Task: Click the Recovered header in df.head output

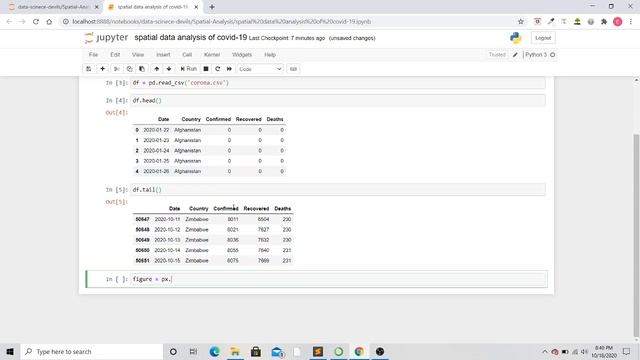Action: click(249, 119)
